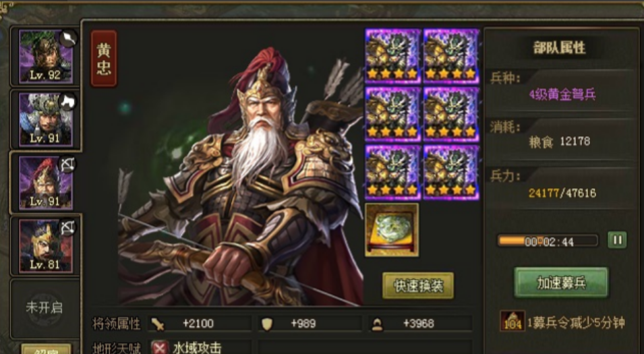
Task: Click the first equipment slot in the third row
Action: tap(392, 172)
